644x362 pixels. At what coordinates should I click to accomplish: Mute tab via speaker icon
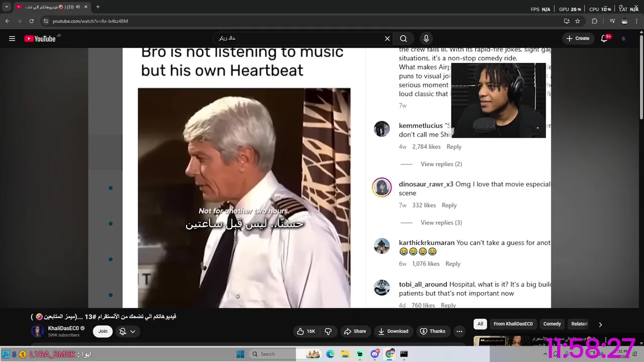[x=77, y=7]
